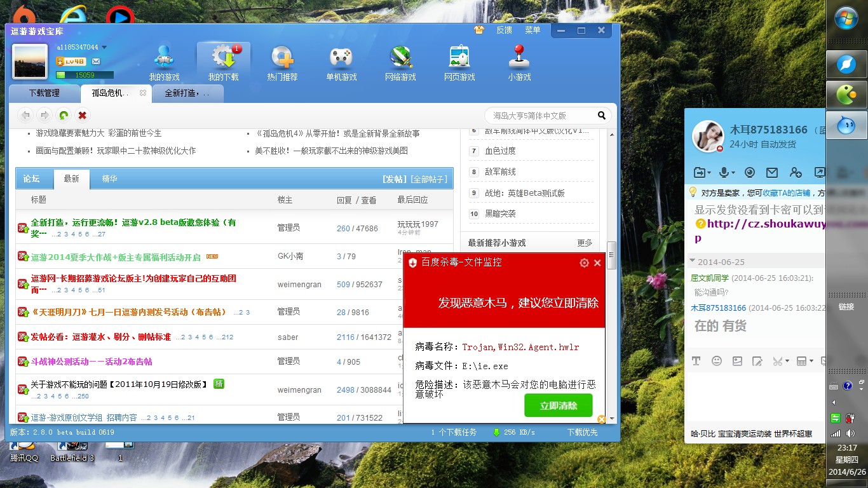Close the 孤岛危机 tab
Screen dimensions: 868x488
pos(143,93)
